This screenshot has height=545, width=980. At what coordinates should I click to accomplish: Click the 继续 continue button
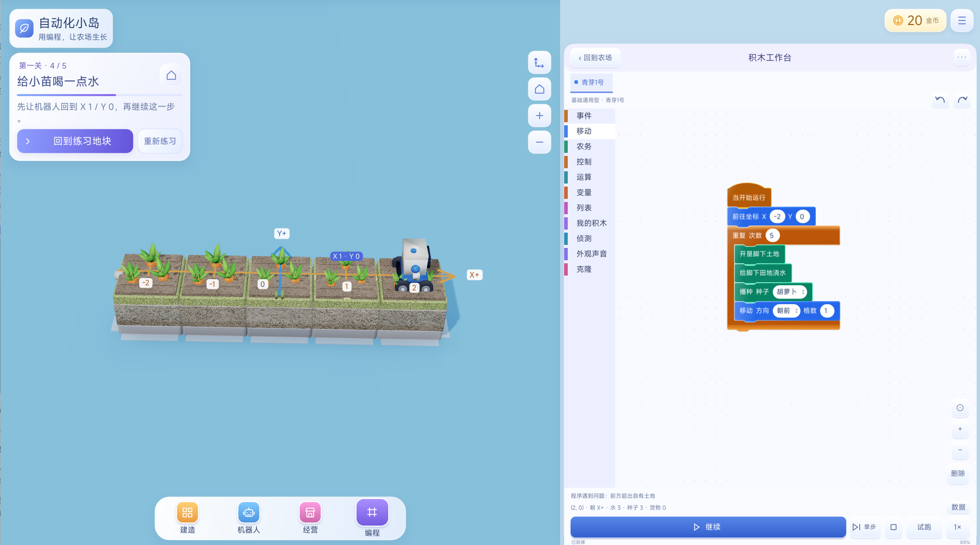pyautogui.click(x=708, y=527)
